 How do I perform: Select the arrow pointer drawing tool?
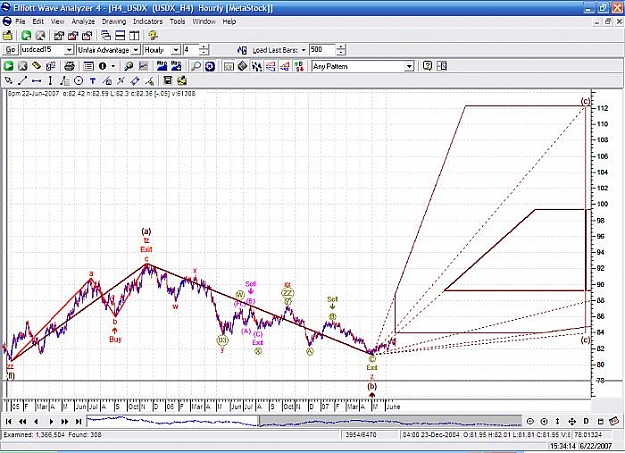tap(8, 81)
